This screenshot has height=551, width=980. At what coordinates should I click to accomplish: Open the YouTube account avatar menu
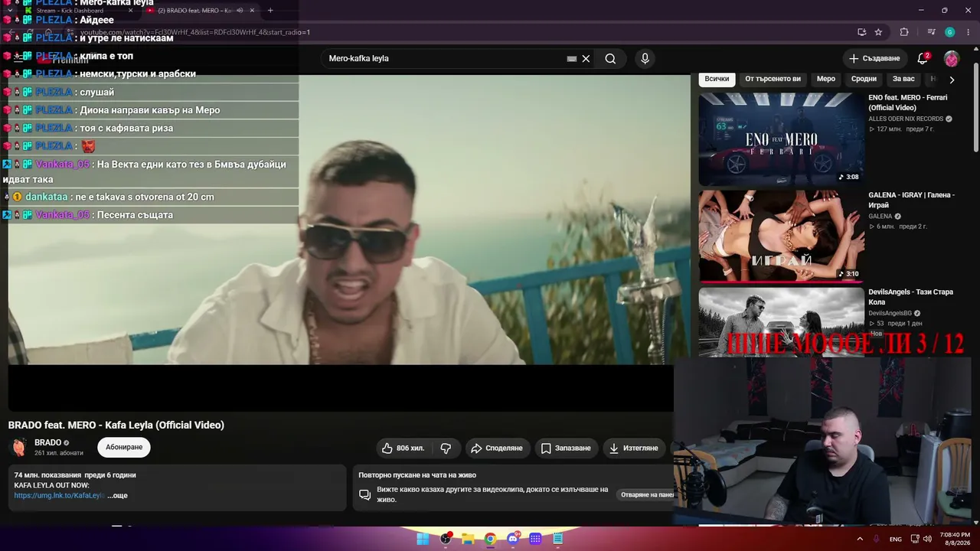951,59
